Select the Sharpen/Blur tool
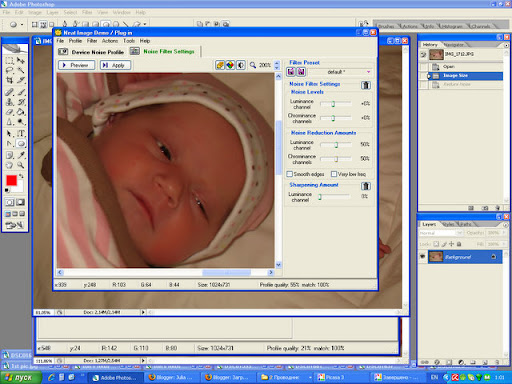The width and height of the screenshot is (512, 384). pyautogui.click(x=9, y=122)
